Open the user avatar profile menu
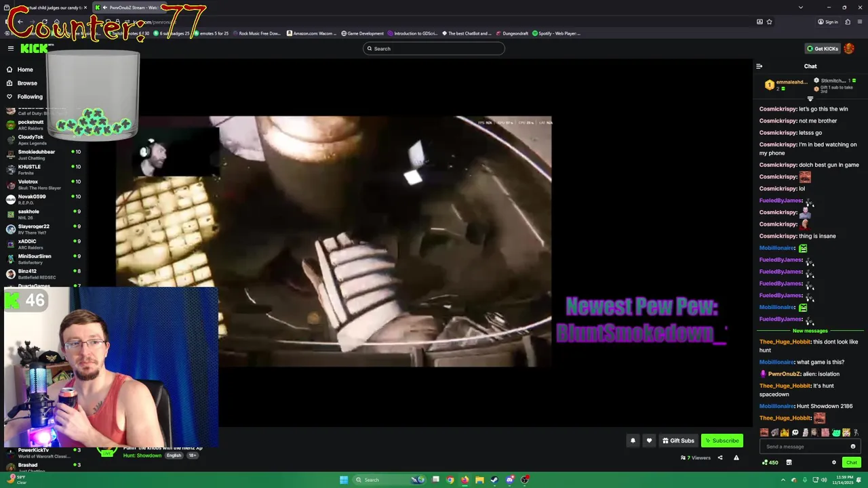 coord(849,49)
